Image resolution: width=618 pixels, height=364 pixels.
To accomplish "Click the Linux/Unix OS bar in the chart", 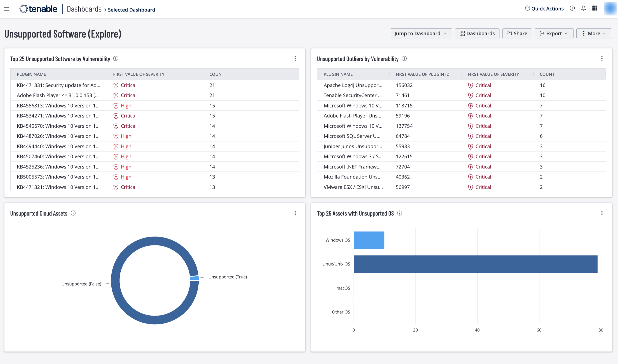I will tap(476, 264).
